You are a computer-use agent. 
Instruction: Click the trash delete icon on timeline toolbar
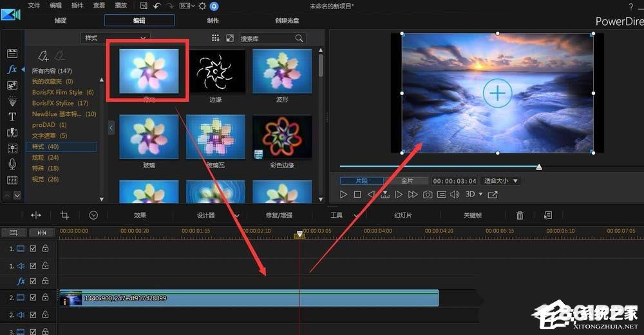coord(520,215)
